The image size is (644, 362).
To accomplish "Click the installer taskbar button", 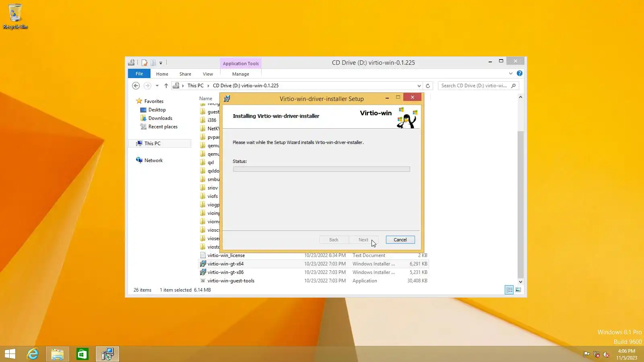I will pos(107,354).
